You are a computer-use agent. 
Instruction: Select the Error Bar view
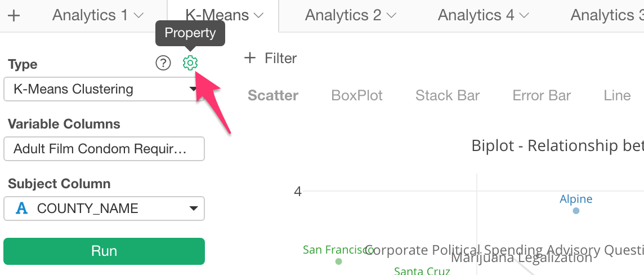click(542, 95)
